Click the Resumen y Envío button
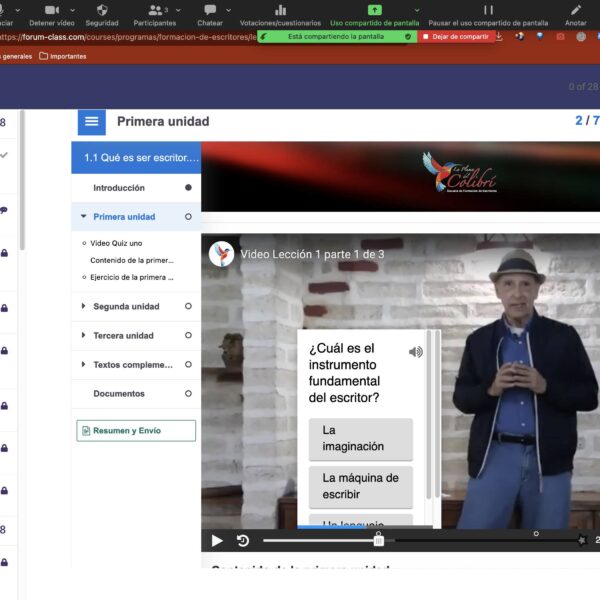600x600 pixels. coord(136,431)
